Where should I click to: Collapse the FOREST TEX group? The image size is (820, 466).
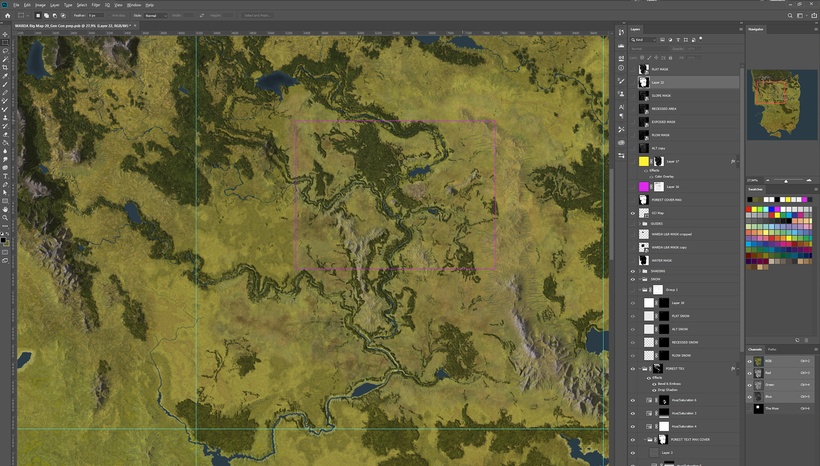[x=640, y=369]
